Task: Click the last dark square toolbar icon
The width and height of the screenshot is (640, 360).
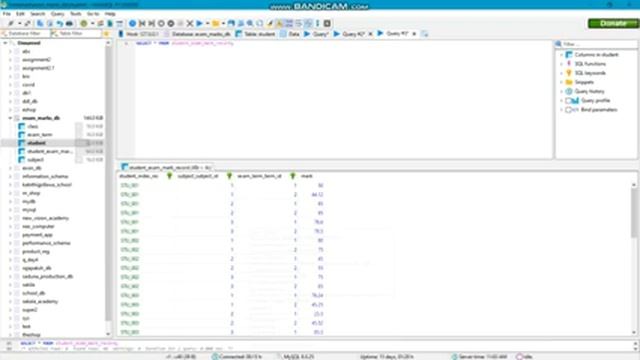Action: [x=327, y=24]
